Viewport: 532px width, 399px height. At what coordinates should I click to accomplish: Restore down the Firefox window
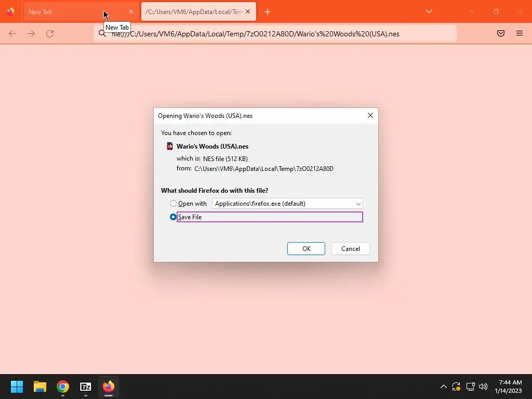(496, 11)
